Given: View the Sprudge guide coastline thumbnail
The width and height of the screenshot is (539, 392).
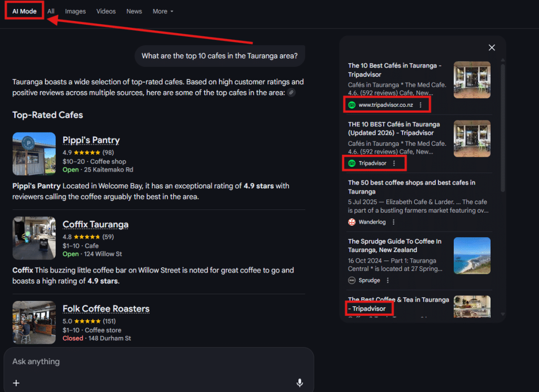Looking at the screenshot, I should point(472,256).
